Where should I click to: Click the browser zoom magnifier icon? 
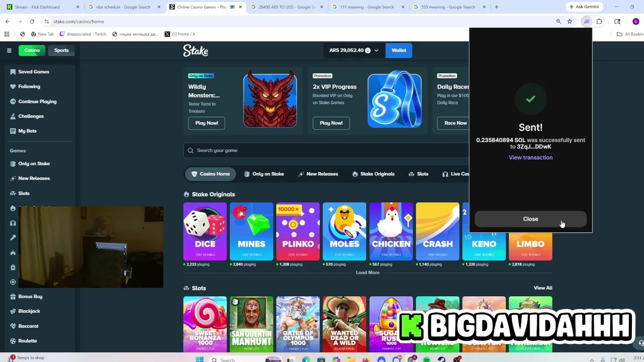558,22
